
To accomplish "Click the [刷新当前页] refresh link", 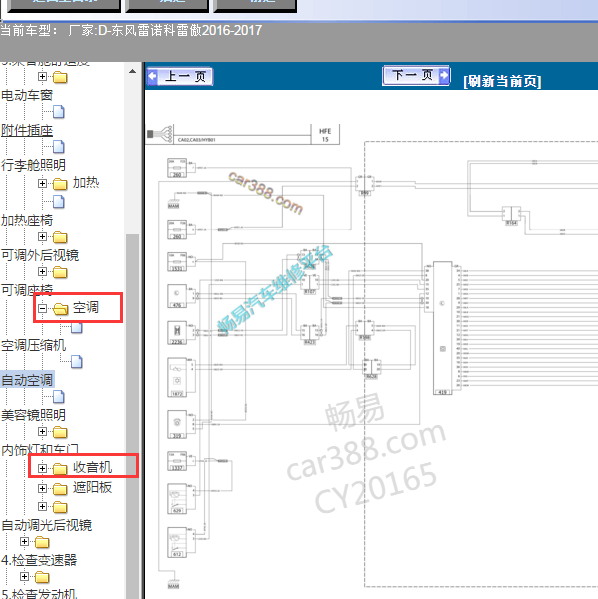I will (x=502, y=81).
